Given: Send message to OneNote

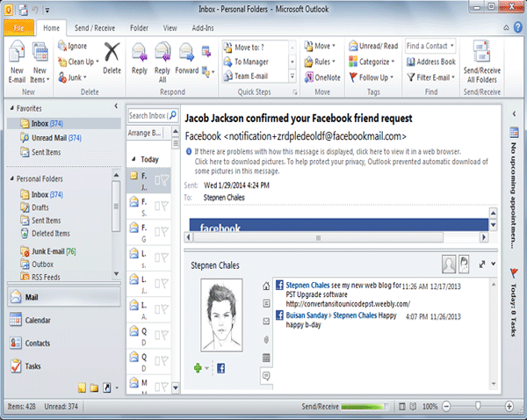Looking at the screenshot, I should (x=322, y=77).
